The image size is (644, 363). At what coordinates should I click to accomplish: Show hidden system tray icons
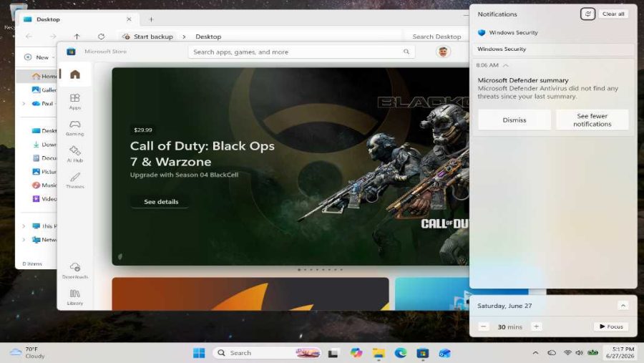pyautogui.click(x=535, y=353)
